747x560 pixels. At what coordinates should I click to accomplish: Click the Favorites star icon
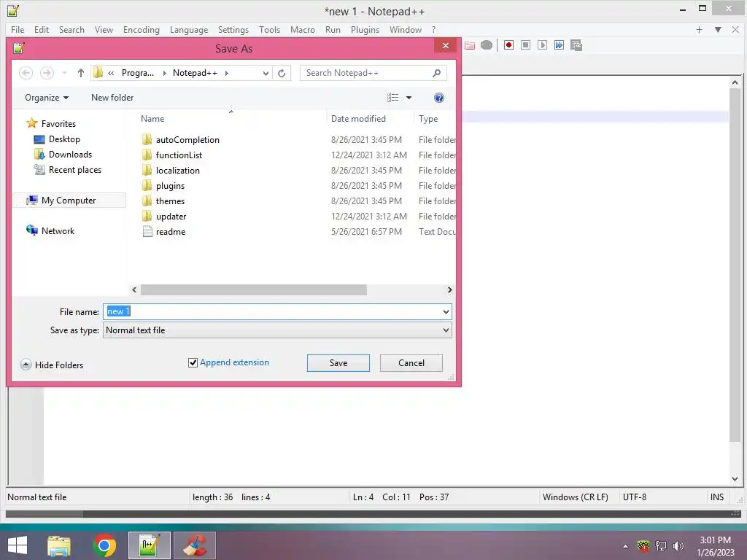(32, 123)
